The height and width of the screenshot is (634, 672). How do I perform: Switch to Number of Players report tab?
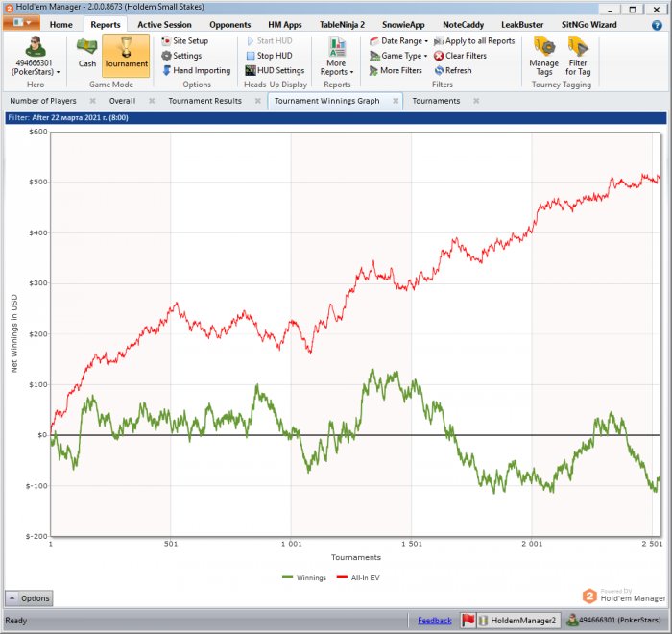pyautogui.click(x=43, y=101)
